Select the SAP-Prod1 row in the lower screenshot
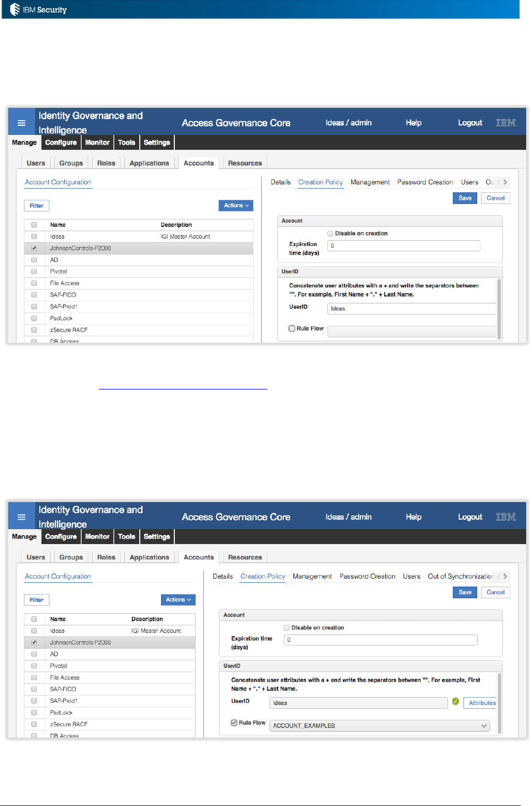 pyautogui.click(x=109, y=701)
